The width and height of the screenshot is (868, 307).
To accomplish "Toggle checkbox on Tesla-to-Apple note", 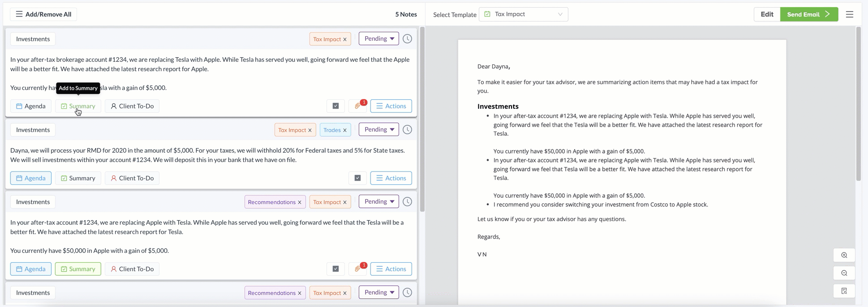I will click(x=335, y=106).
